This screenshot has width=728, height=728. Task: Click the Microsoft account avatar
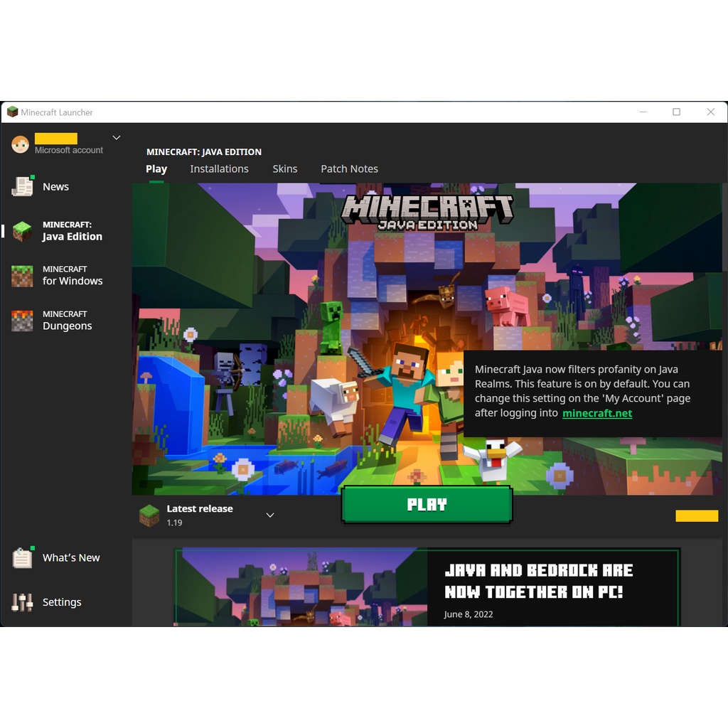20,144
